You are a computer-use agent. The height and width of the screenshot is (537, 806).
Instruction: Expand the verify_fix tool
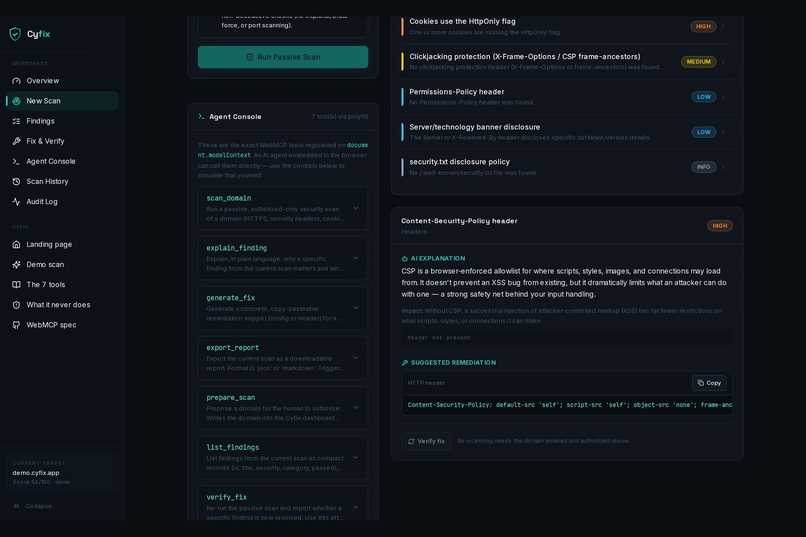283,504
